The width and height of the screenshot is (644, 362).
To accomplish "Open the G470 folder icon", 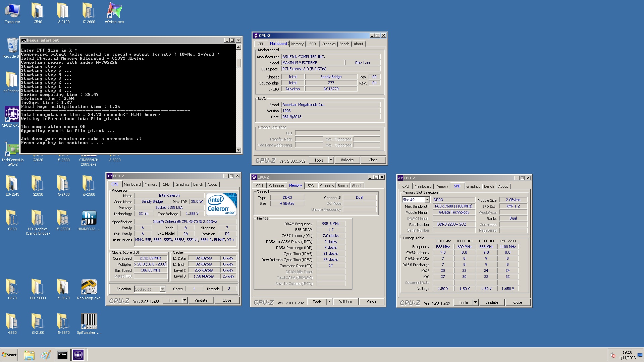I will click(12, 289).
